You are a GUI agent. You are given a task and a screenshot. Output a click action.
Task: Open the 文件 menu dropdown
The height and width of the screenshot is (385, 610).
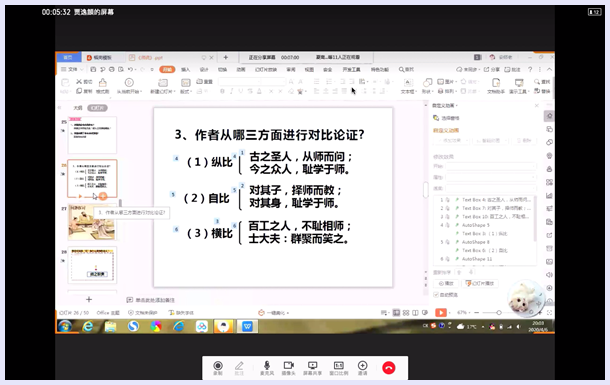[x=72, y=69]
